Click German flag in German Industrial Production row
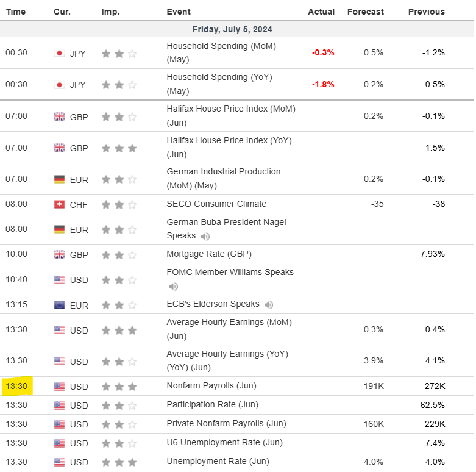476x472 pixels. click(x=59, y=179)
